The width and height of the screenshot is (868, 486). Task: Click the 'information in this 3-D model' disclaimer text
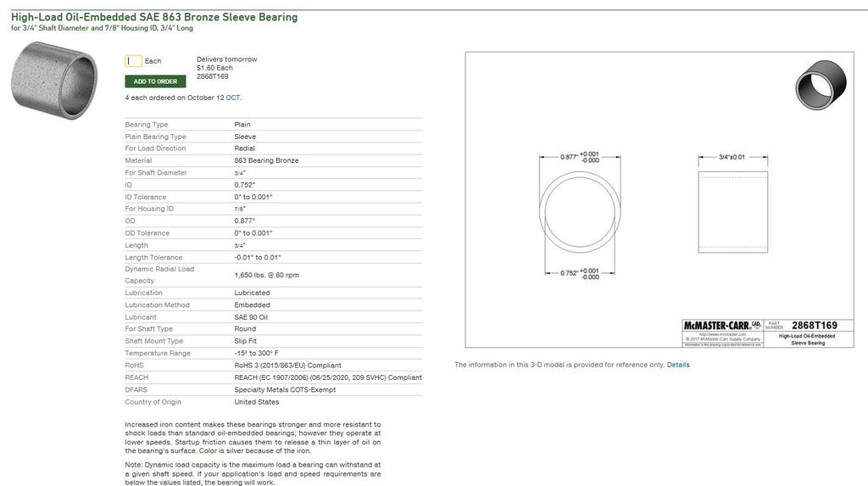pyautogui.click(x=559, y=365)
